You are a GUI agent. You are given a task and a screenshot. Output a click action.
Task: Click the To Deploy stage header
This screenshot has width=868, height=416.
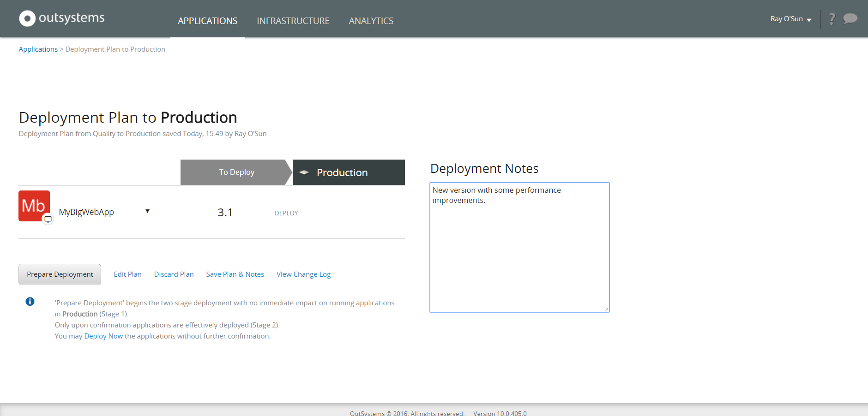pyautogui.click(x=236, y=172)
